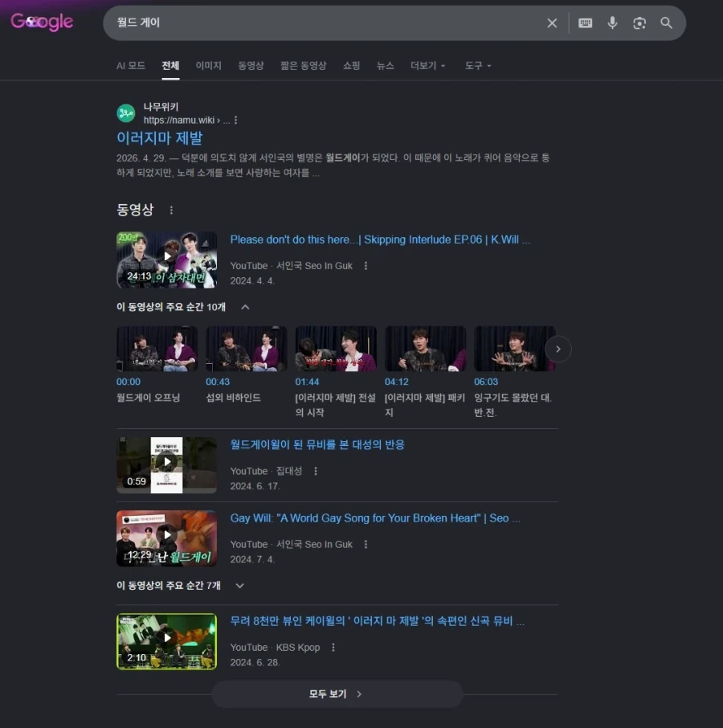Play the 24:13 Skipping Interlude video thumbnail
Viewport: 723px width, 728px height.
(x=166, y=260)
